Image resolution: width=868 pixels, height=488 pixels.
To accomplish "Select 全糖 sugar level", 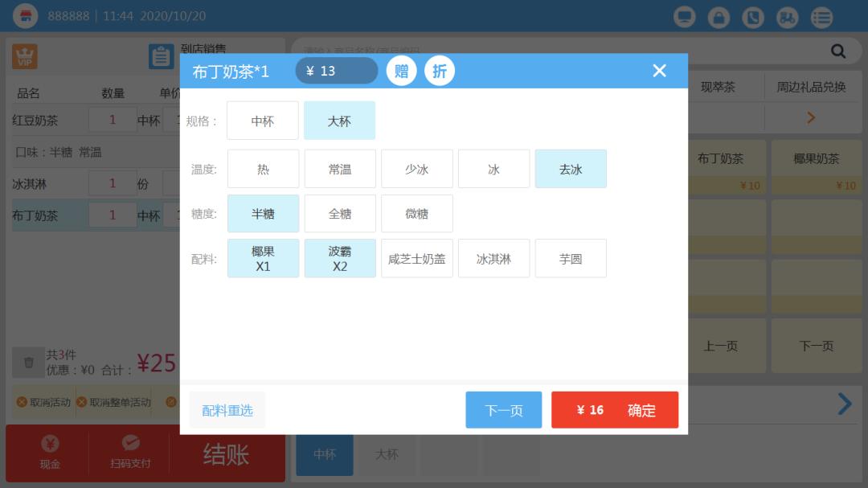I will pyautogui.click(x=340, y=214).
